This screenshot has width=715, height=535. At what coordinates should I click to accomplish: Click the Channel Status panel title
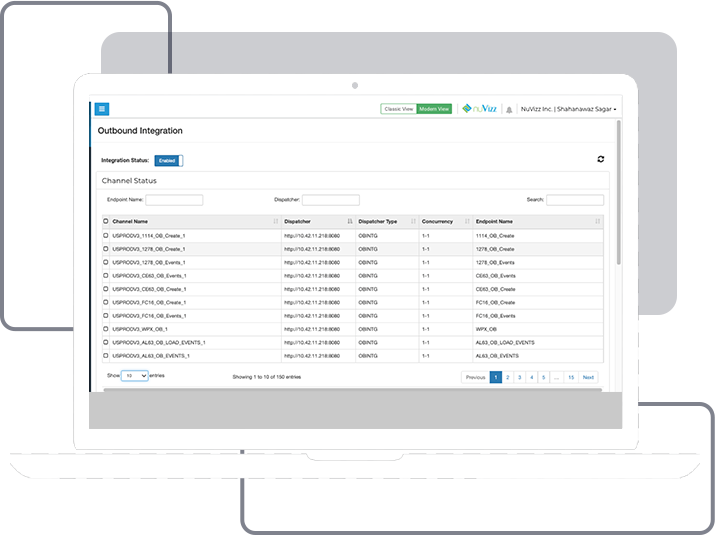click(x=129, y=181)
